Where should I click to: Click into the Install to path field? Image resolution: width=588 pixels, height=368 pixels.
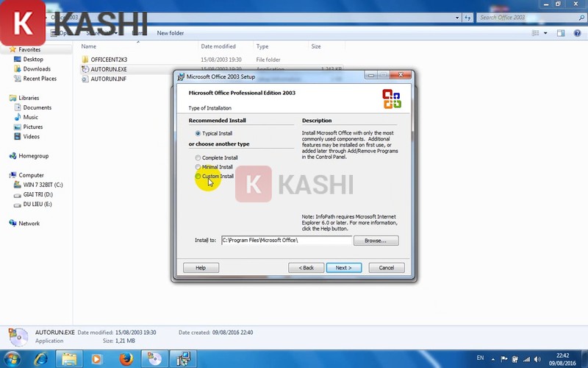[x=286, y=241]
